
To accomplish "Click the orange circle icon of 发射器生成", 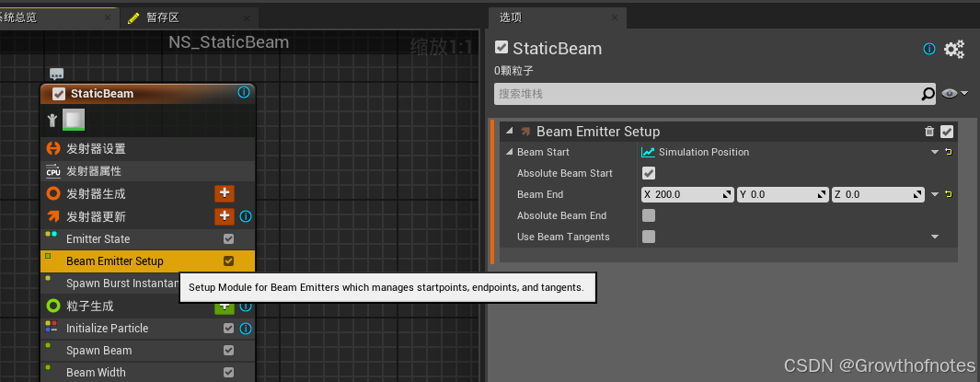I will coord(53,194).
